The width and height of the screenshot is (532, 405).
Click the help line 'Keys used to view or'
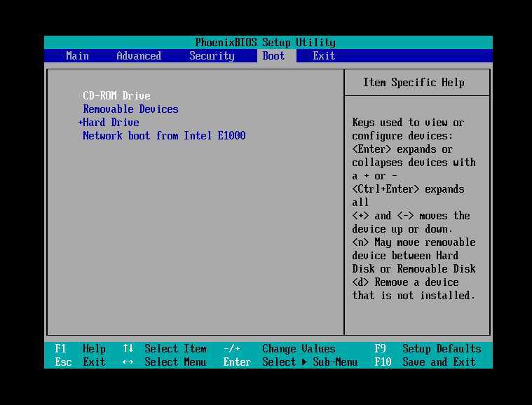[x=408, y=123]
